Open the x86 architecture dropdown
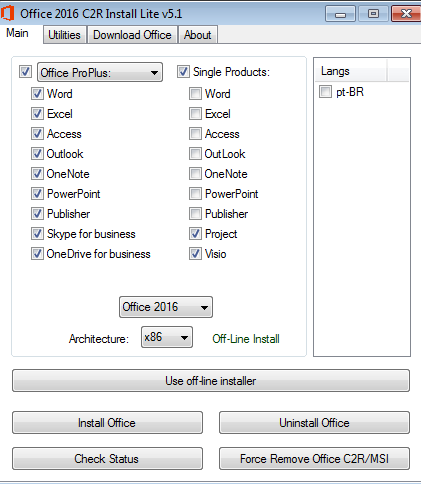Viewport: 421px width, 484px height. 167,337
